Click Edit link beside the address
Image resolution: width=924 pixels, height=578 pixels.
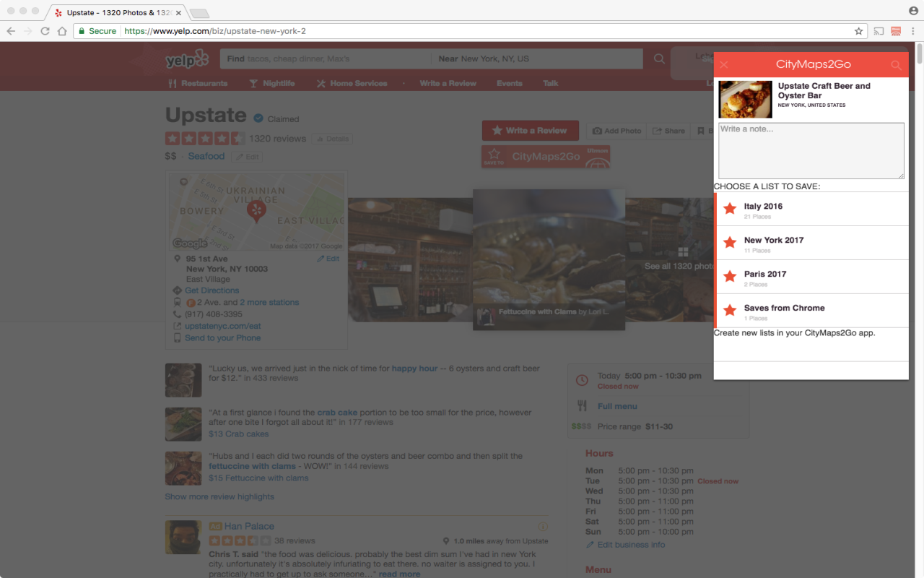[328, 259]
